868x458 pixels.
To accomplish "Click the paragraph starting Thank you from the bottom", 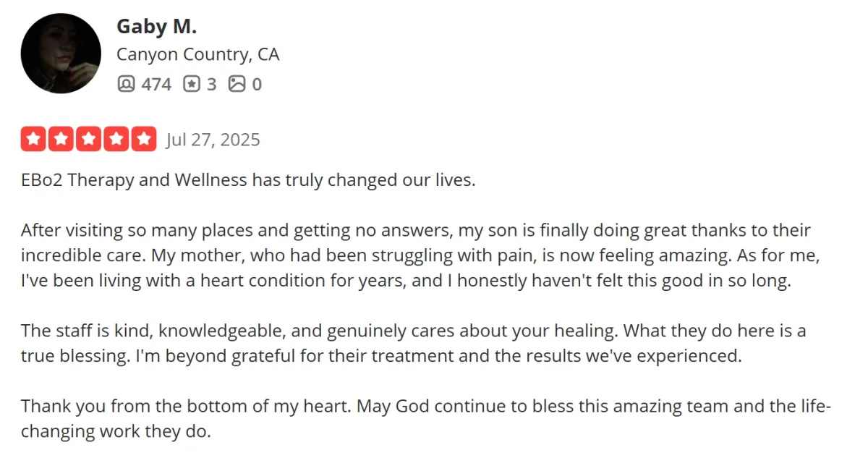I will tap(426, 419).
